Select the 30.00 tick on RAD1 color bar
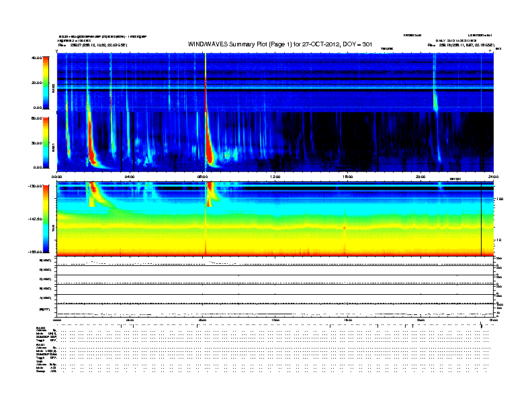 click(36, 143)
